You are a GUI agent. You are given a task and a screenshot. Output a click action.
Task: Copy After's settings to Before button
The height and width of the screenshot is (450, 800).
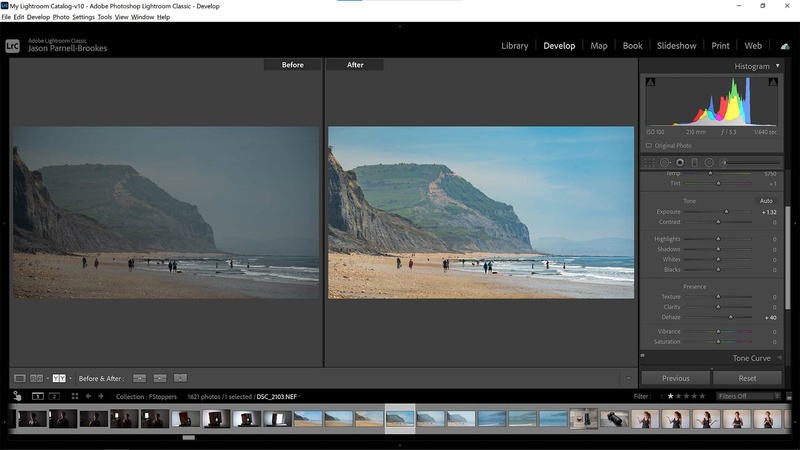160,378
